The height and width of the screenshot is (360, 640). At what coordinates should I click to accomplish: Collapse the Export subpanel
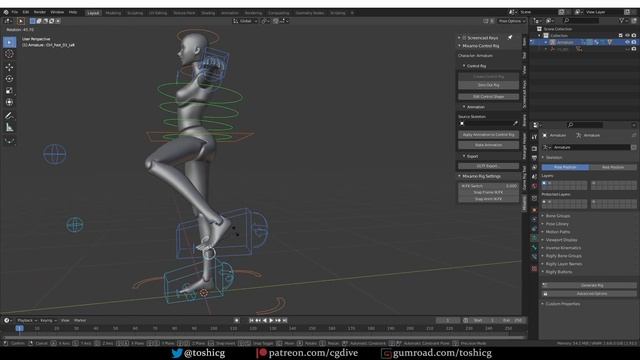tap(464, 156)
